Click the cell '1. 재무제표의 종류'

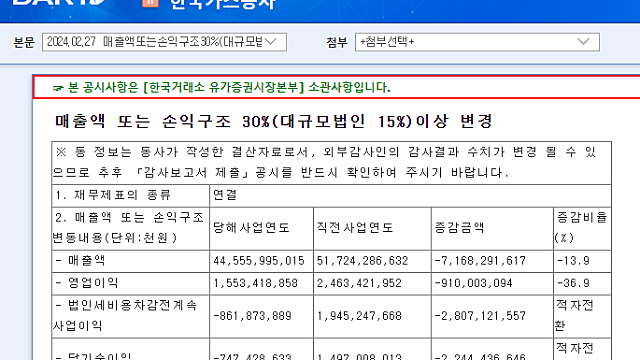coord(131,196)
